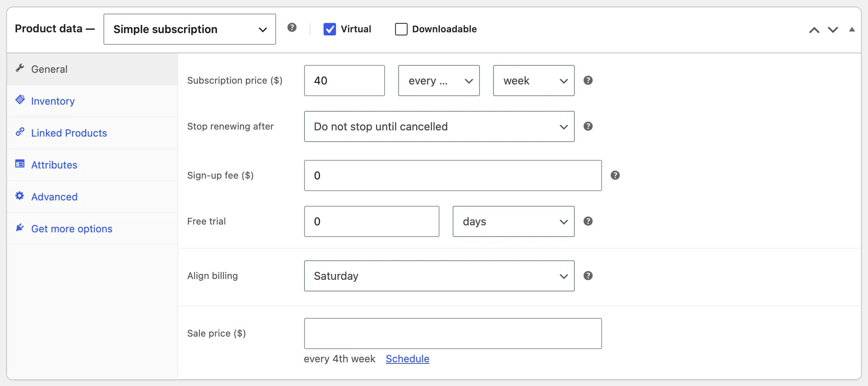This screenshot has height=386, width=868.
Task: Switch to the Linked Products tab
Action: tap(92, 133)
